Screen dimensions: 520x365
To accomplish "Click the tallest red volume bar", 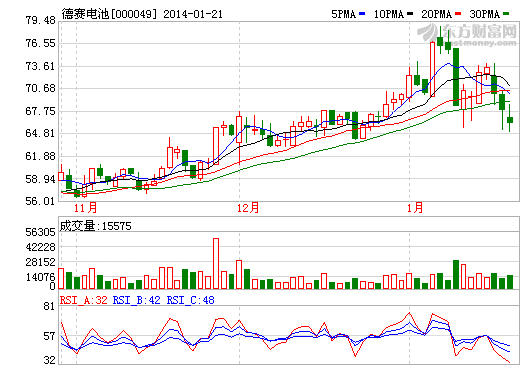I will (216, 263).
